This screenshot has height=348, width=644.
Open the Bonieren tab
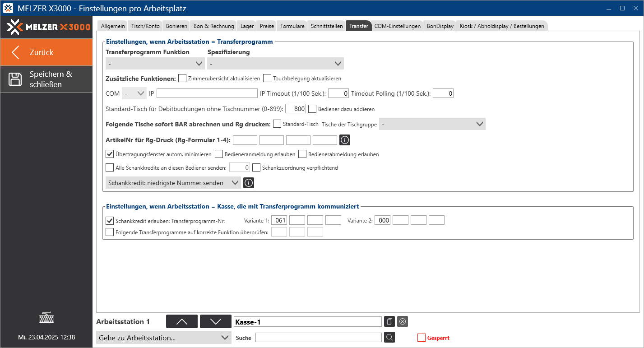176,26
